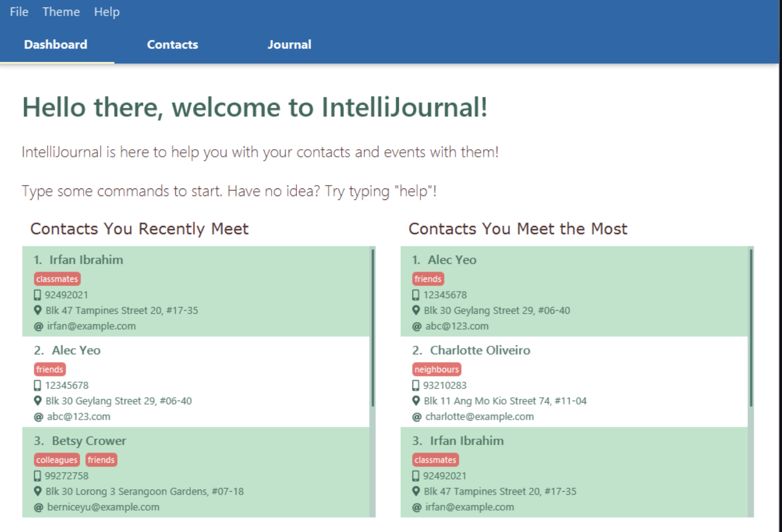Viewport: 782px width, 532px height.
Task: Click the colleagues tag on Betsy Crower
Action: [57, 459]
